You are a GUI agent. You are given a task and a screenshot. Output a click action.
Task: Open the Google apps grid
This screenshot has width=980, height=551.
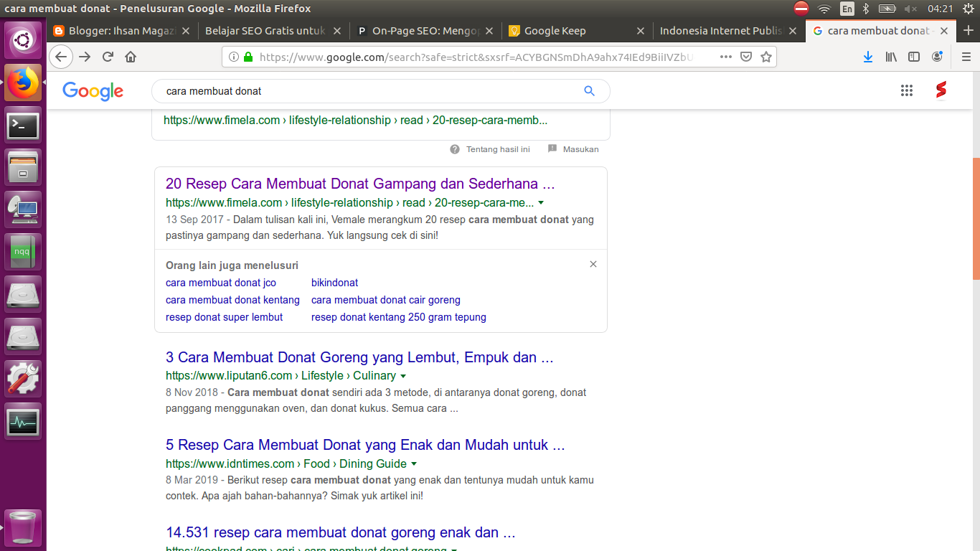(907, 90)
